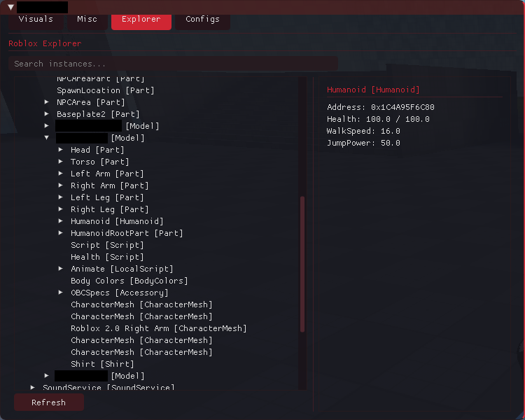525x420 pixels.
Task: Expand the OBCSpecs accessory arrow
Action: [61, 293]
